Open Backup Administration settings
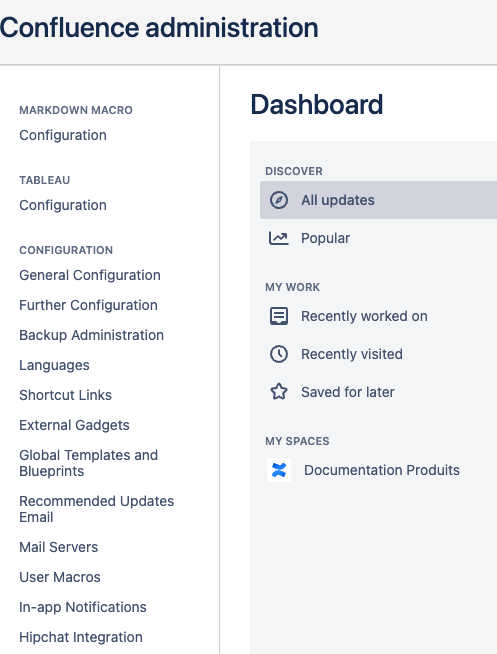This screenshot has height=654, width=497. tap(91, 335)
